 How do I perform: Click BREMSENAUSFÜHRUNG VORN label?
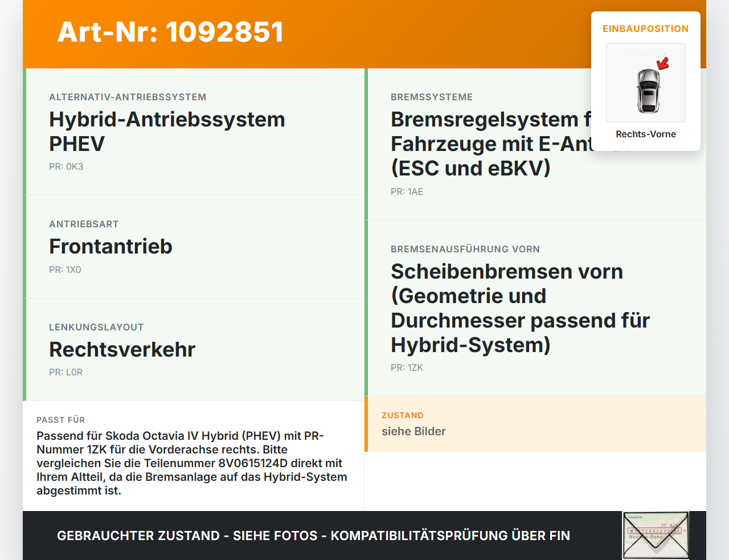click(465, 249)
